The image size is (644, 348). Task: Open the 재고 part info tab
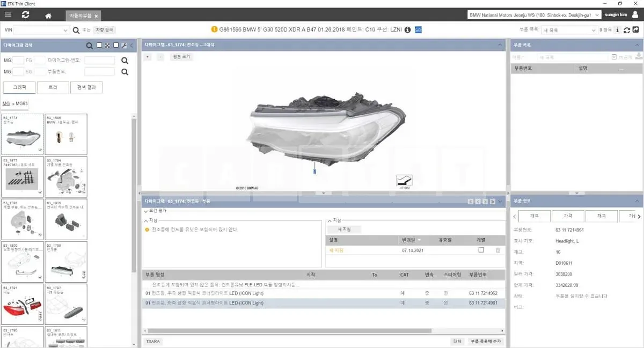601,216
